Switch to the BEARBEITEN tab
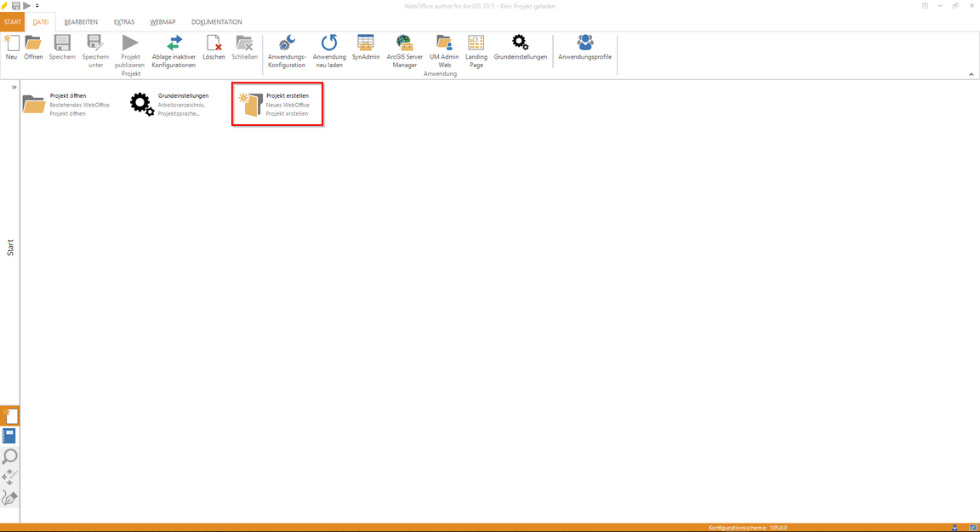Viewport: 980px width, 532px height. tap(81, 22)
